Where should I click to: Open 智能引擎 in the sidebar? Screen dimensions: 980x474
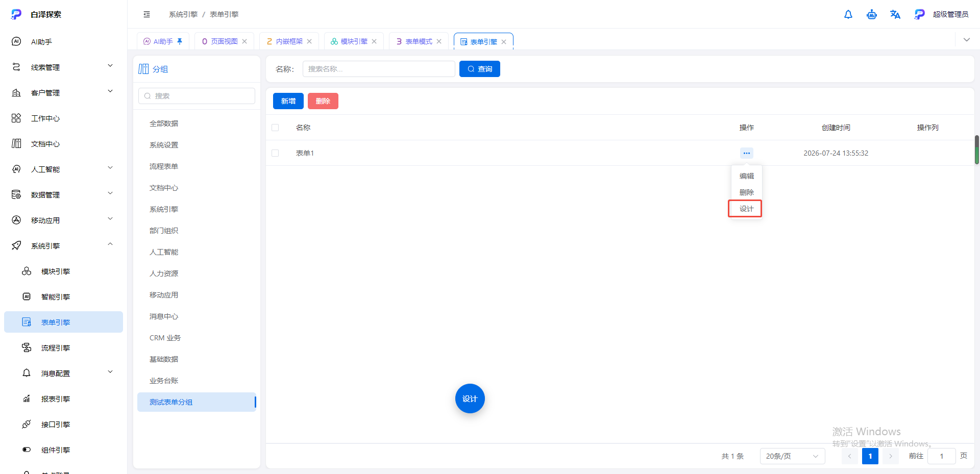pos(63,297)
